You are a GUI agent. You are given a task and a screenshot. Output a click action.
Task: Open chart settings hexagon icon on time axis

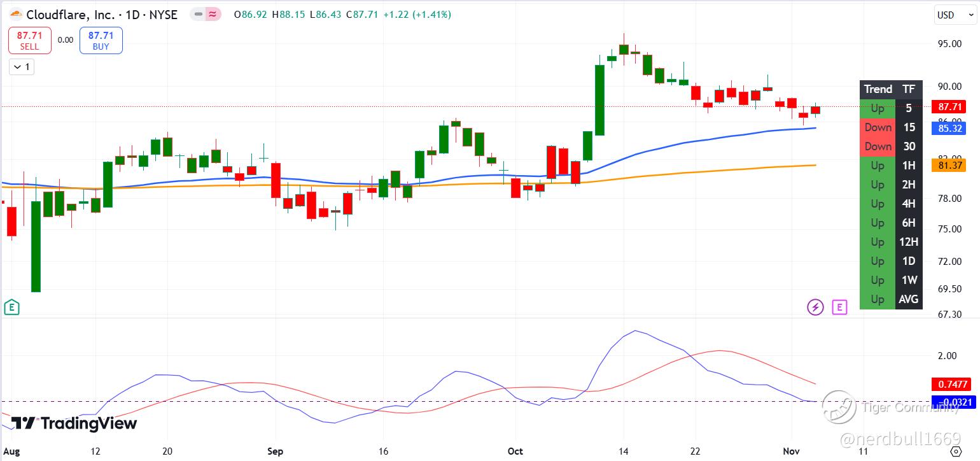click(955, 451)
